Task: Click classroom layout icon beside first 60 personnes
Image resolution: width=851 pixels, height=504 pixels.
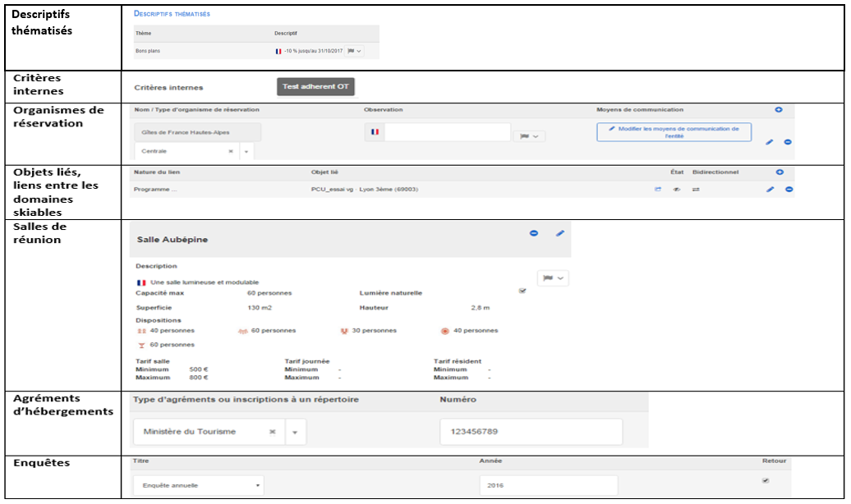Action: click(242, 331)
